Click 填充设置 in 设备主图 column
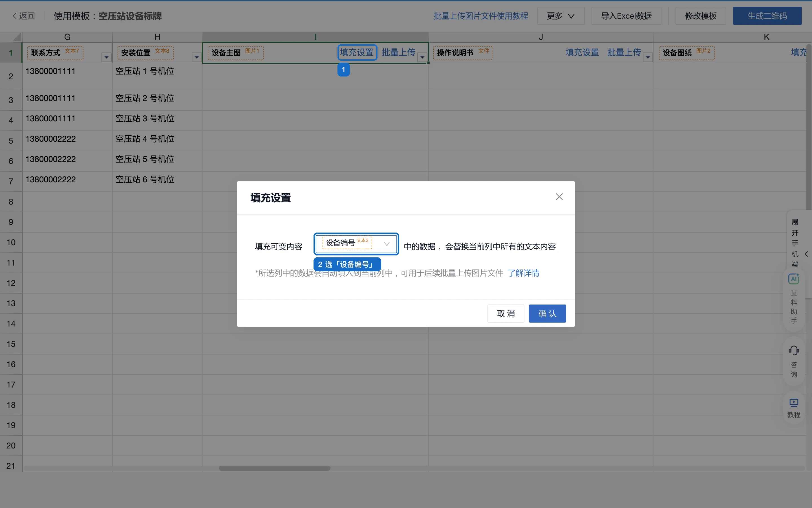Viewport: 812px width, 508px height. click(357, 52)
